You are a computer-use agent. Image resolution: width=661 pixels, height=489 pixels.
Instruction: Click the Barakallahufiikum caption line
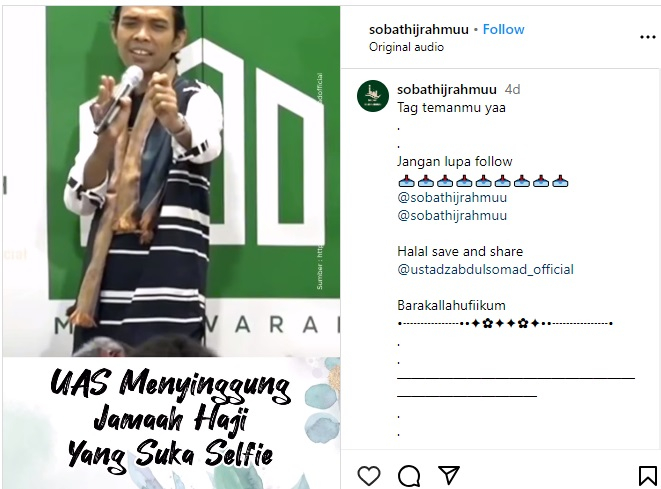(x=451, y=305)
